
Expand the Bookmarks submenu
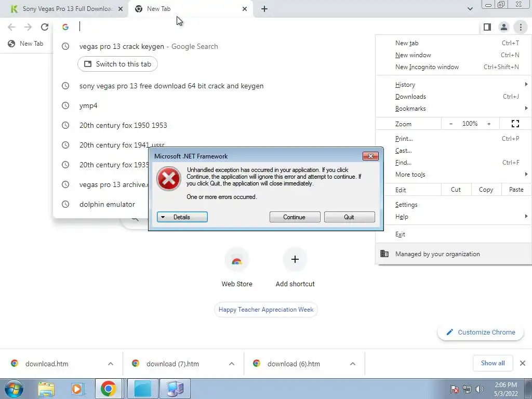point(454,109)
